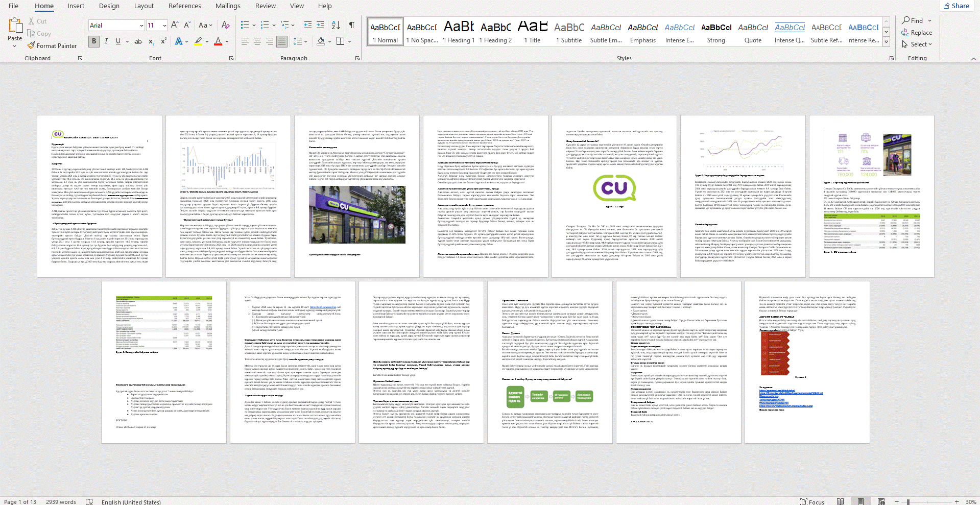The image size is (980, 505).
Task: Grow font size with larger A icon
Action: click(x=175, y=25)
